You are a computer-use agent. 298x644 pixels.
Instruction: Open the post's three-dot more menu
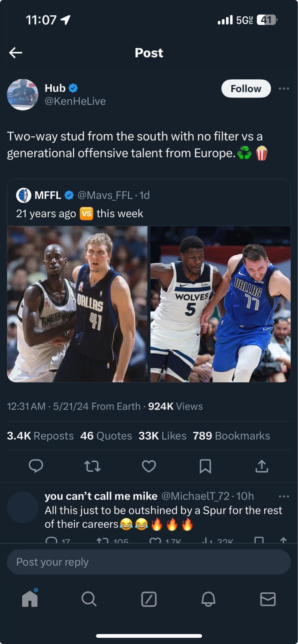tap(284, 89)
